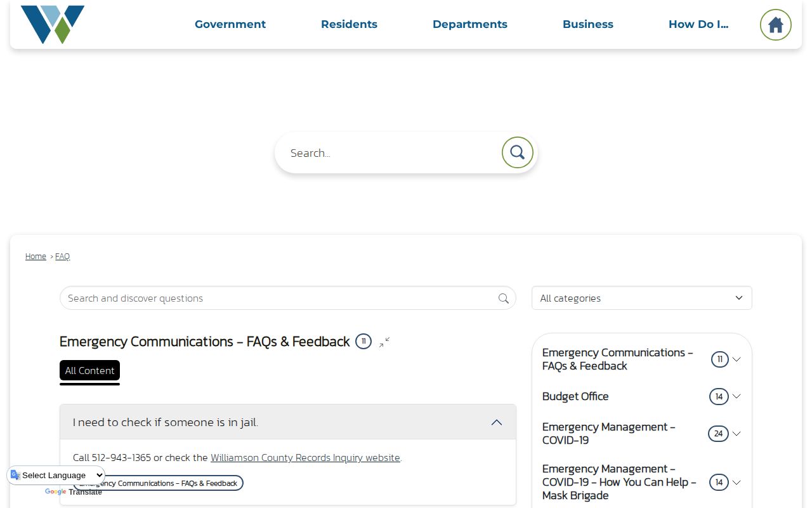Open the How Do I... menu
Image resolution: width=812 pixels, height=508 pixels.
(698, 24)
